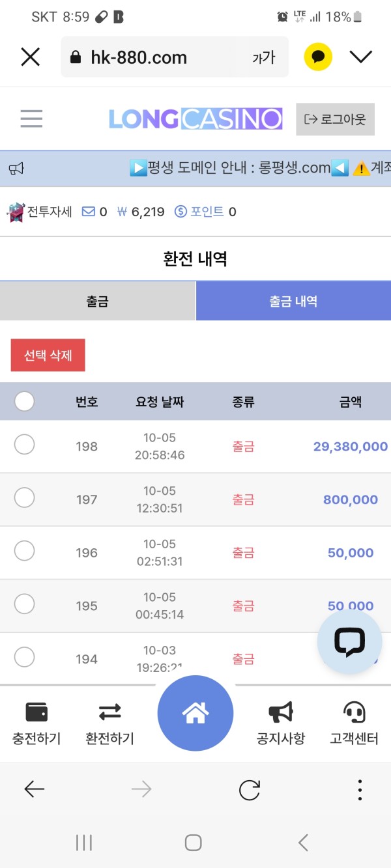
Task: Open 공지사항 notices via the megaphone icon
Action: pyautogui.click(x=280, y=713)
